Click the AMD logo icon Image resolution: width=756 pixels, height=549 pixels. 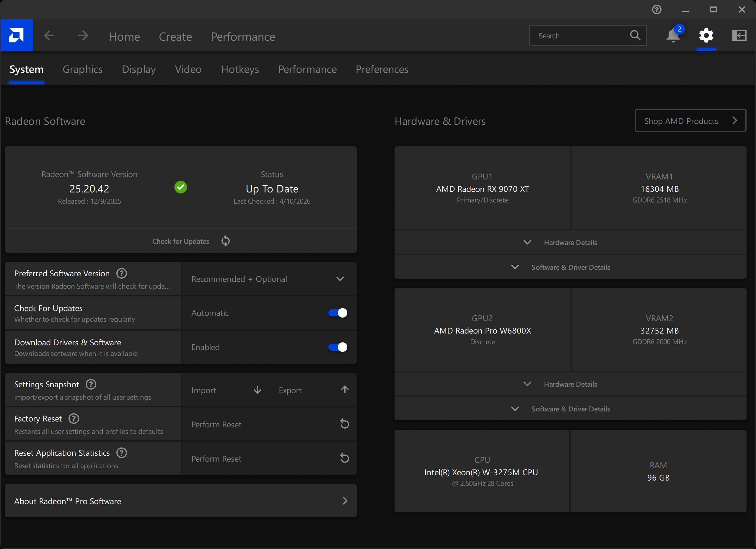coord(17,35)
